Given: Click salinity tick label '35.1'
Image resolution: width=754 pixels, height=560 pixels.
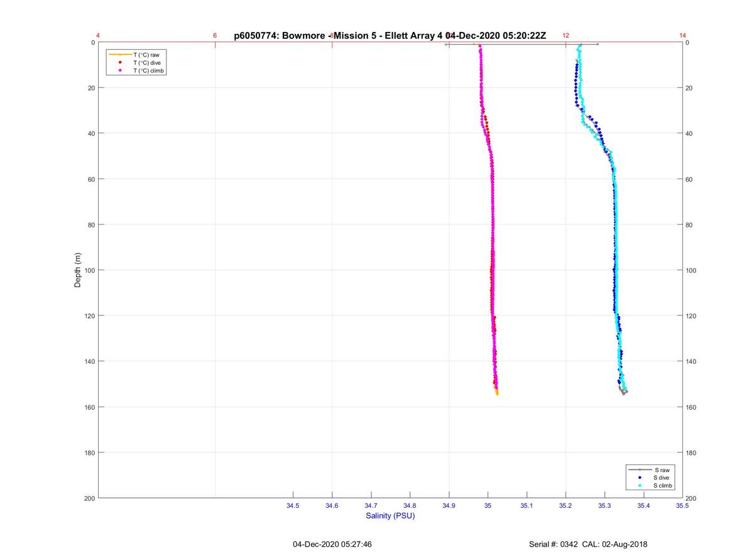Looking at the screenshot, I should click(527, 506).
